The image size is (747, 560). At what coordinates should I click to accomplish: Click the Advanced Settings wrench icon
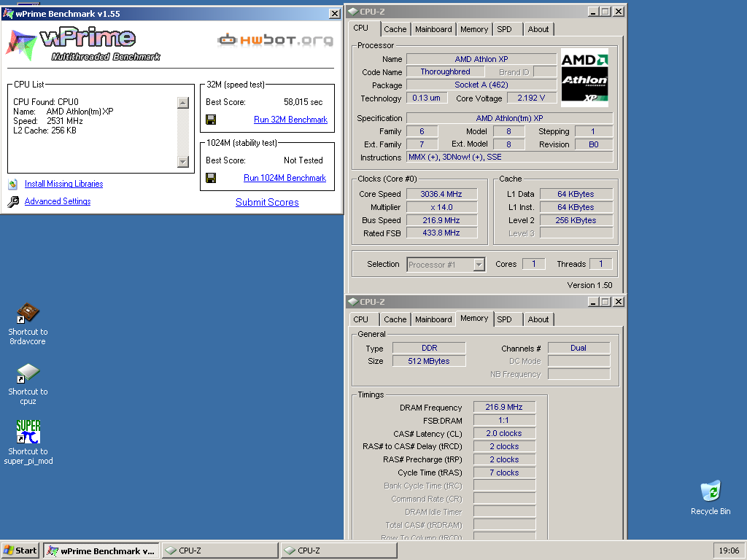tap(13, 201)
